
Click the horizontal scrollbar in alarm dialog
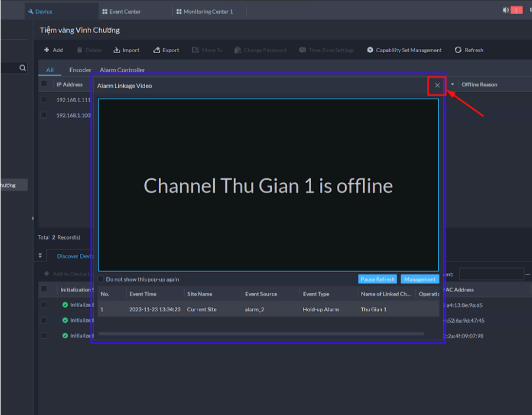point(261,334)
